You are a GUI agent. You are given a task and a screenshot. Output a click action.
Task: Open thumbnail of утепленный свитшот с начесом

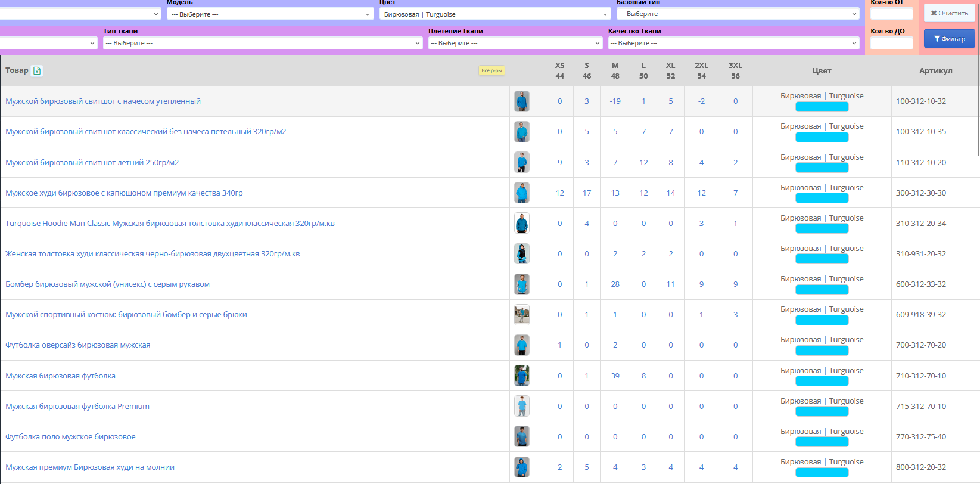522,101
